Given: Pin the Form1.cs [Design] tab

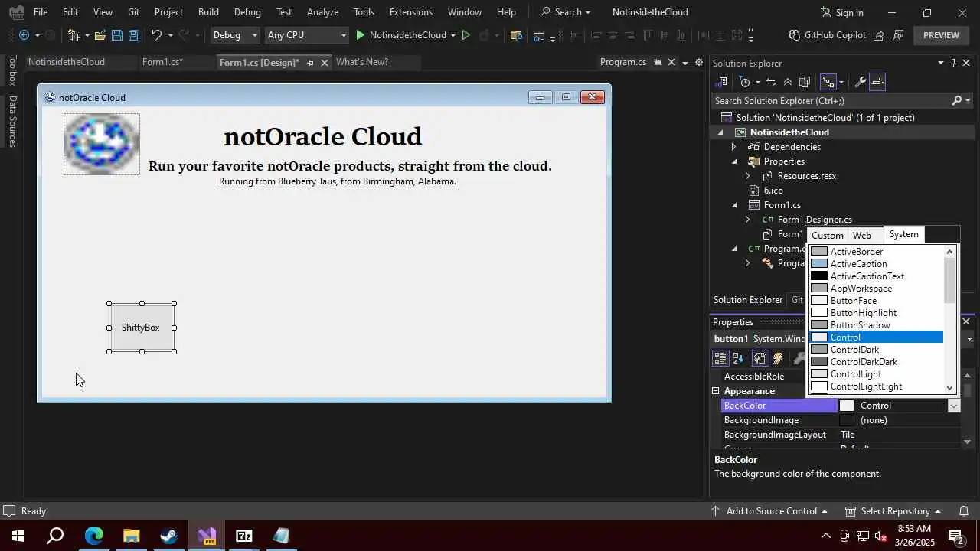Looking at the screenshot, I should point(310,63).
